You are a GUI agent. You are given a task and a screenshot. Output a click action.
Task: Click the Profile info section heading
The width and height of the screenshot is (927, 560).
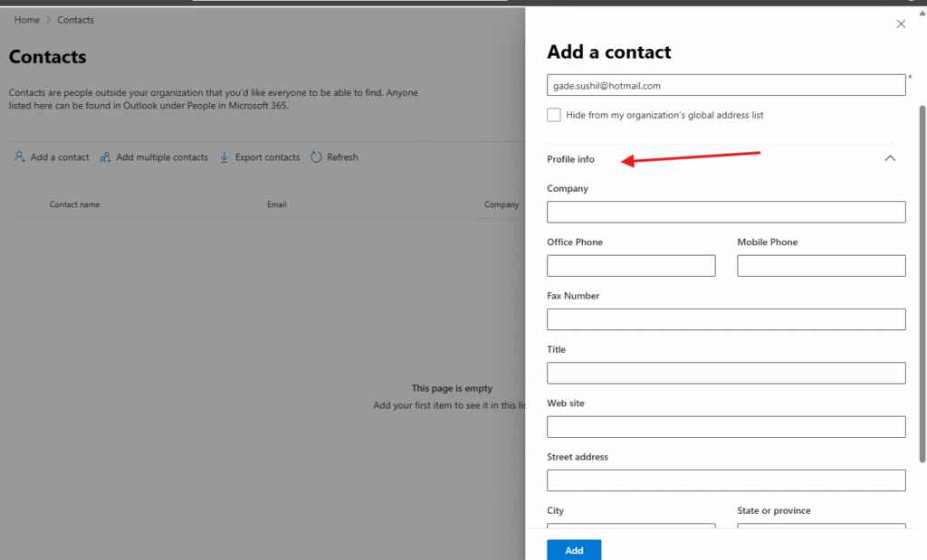(571, 159)
